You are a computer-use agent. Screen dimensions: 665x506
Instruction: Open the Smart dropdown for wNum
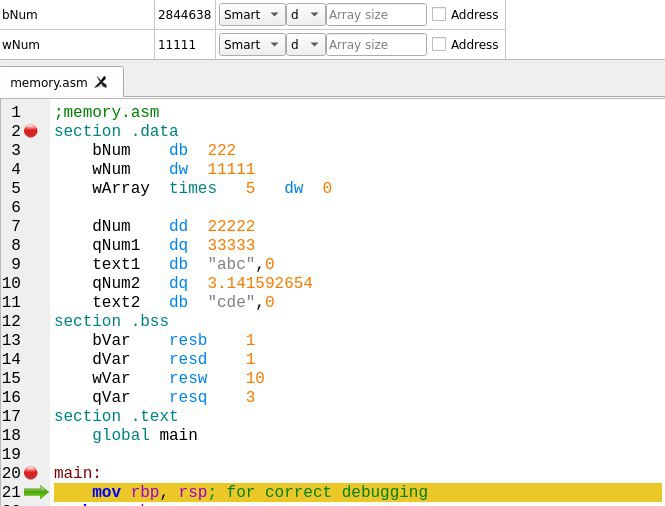point(252,44)
